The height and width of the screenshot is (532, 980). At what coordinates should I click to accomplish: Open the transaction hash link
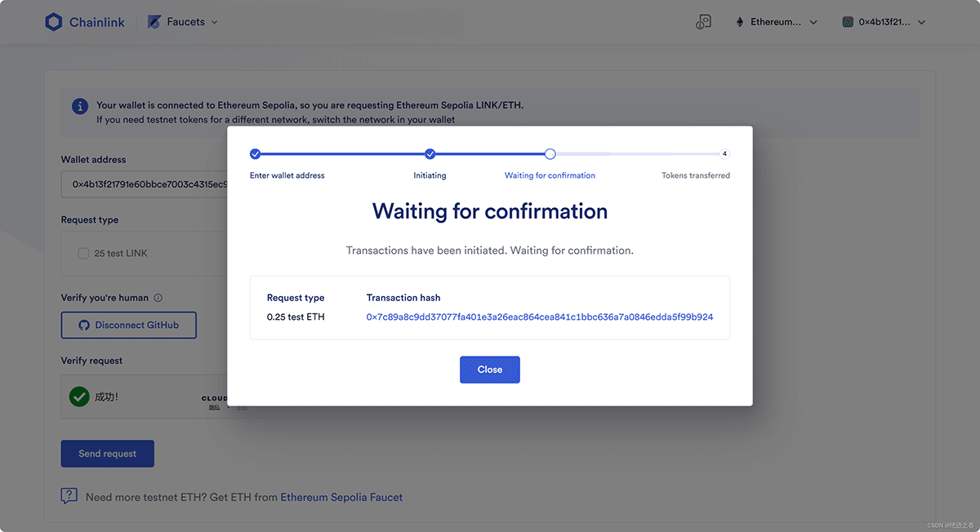coord(539,317)
